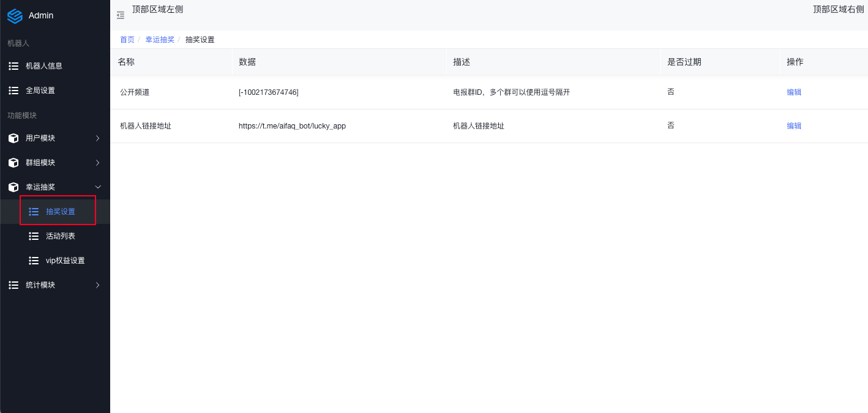Click the list icon beside 机器人信息
This screenshot has height=413, width=868.
point(13,66)
